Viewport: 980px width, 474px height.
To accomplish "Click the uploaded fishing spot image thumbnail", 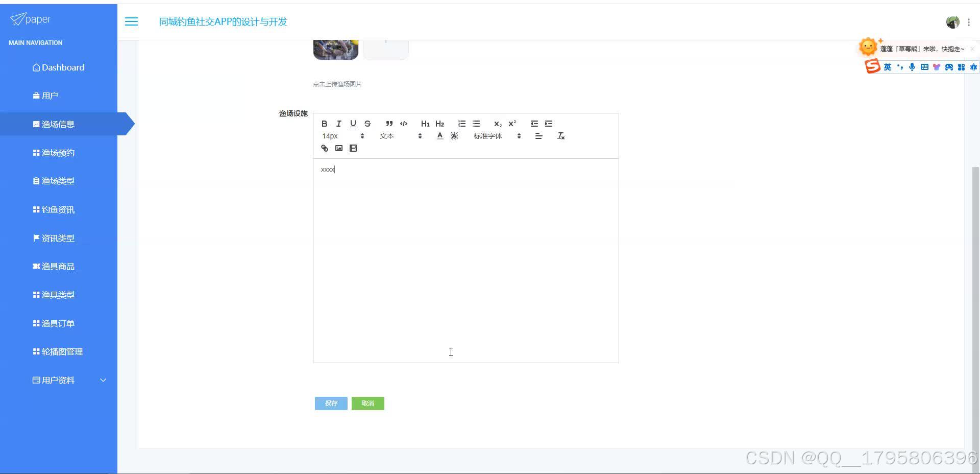I will pos(335,50).
